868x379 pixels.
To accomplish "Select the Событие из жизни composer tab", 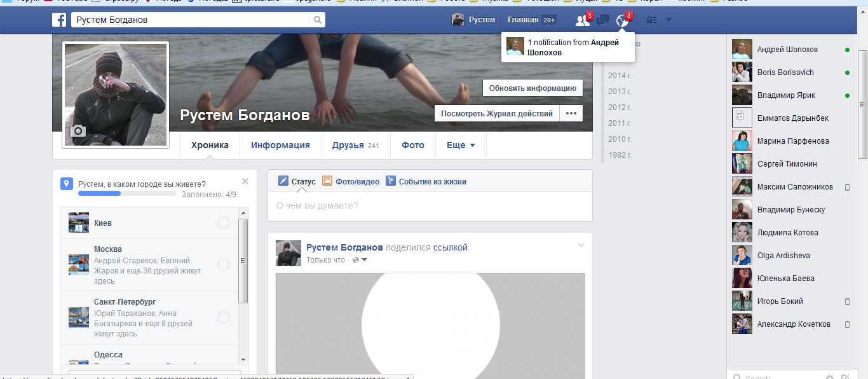I will (x=426, y=181).
